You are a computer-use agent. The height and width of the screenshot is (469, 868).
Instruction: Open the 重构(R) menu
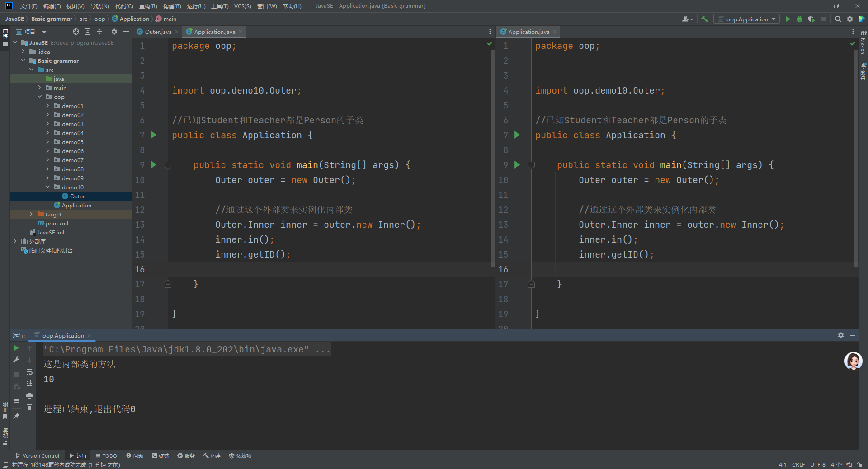pos(148,6)
